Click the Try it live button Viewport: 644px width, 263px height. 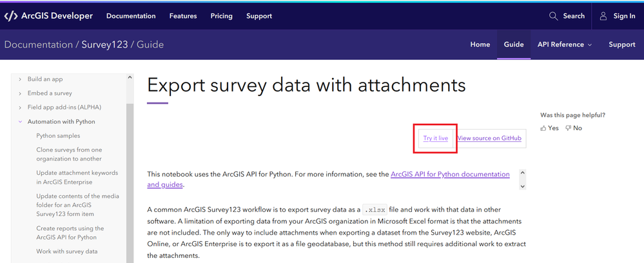point(436,139)
